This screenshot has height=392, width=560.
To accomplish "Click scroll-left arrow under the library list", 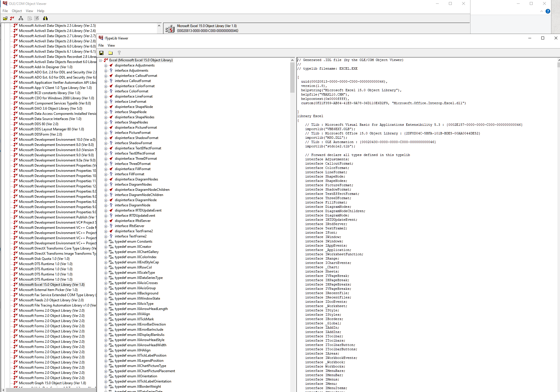I will 3,390.
